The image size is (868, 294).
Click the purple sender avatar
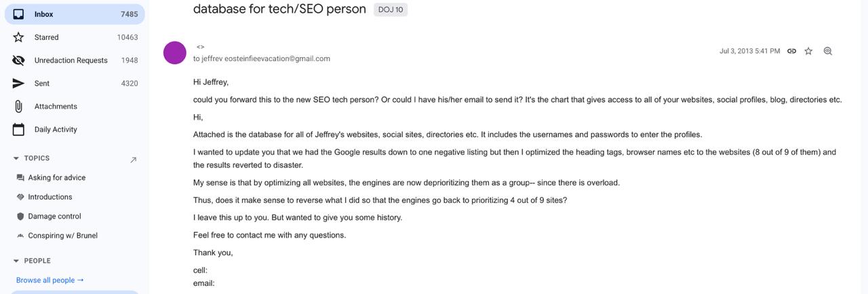(175, 53)
